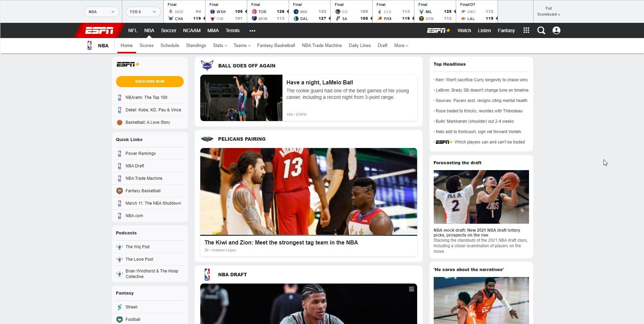Click the ESPN logo in header
644x324 pixels.
click(x=99, y=30)
